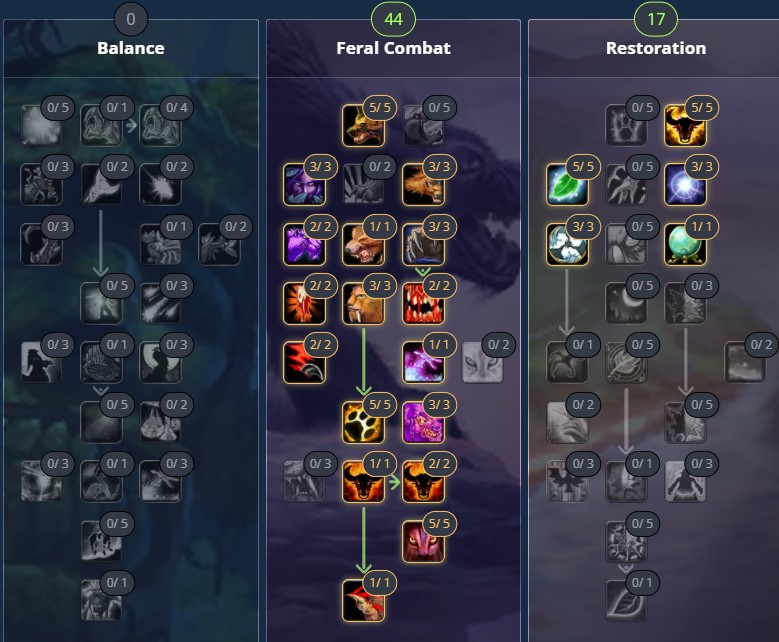779x642 pixels.
Task: Select the Leader of the Pack 1/1 talent
Action: coord(363,482)
